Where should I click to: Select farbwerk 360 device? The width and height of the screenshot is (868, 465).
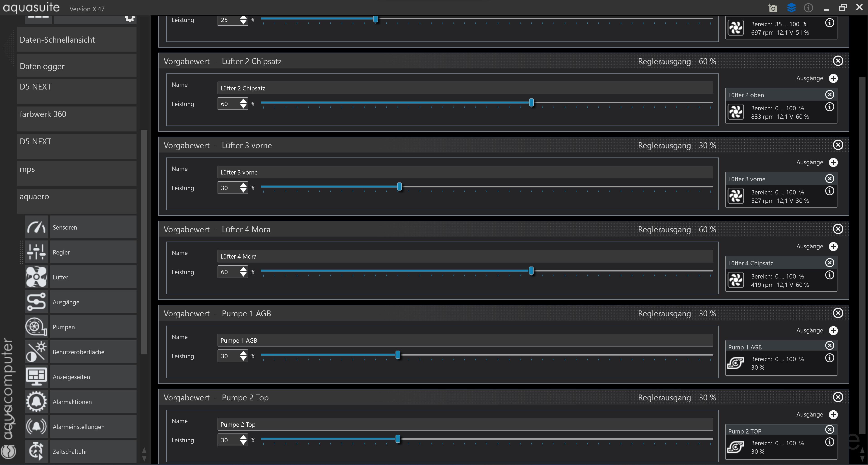(x=77, y=119)
